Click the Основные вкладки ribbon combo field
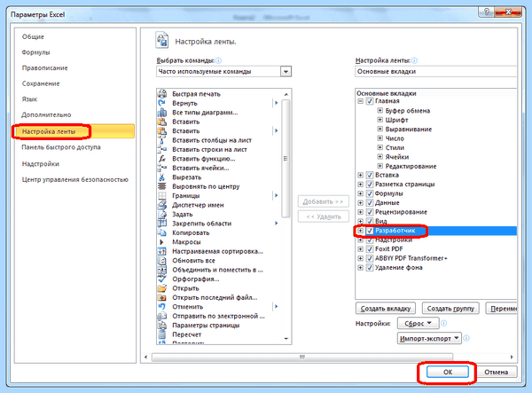The image size is (532, 393). 436,72
